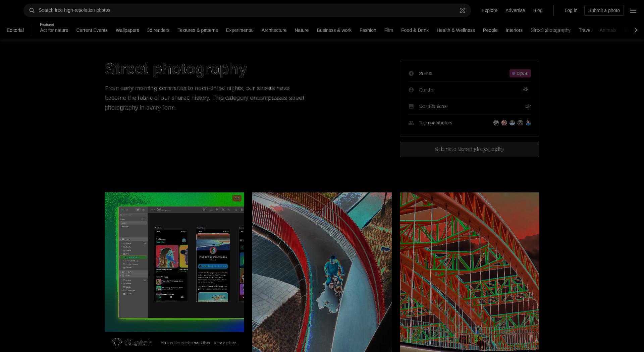Screen dimensions: 644x352
Task: Open the Explore link
Action: click(x=489, y=10)
